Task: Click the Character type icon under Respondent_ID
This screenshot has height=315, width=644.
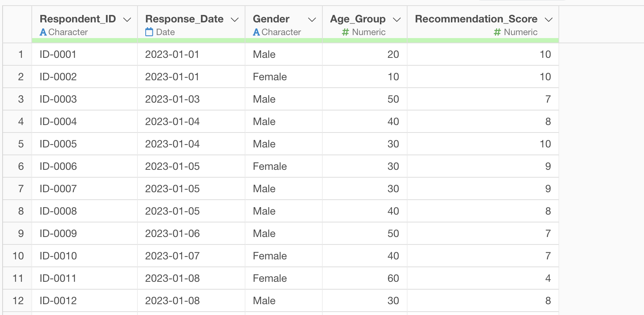Action: click(43, 32)
